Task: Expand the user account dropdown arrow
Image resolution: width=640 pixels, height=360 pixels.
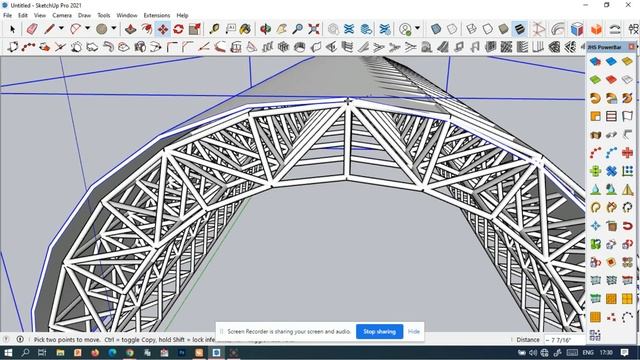Action: (417, 29)
